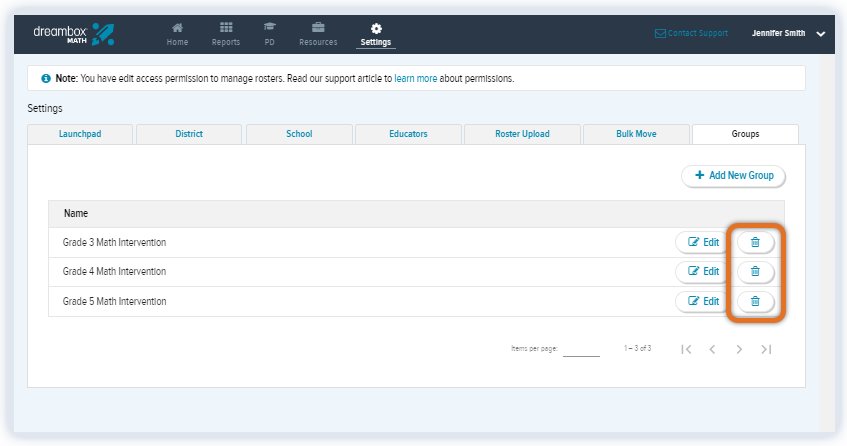Image resolution: width=847 pixels, height=446 pixels.
Task: Open Resources briefcase section
Action: click(318, 34)
